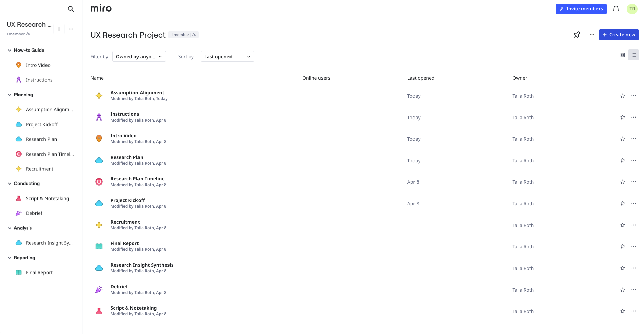Image resolution: width=644 pixels, height=334 pixels.
Task: Open more options for Intro Video row
Action: coord(634,139)
